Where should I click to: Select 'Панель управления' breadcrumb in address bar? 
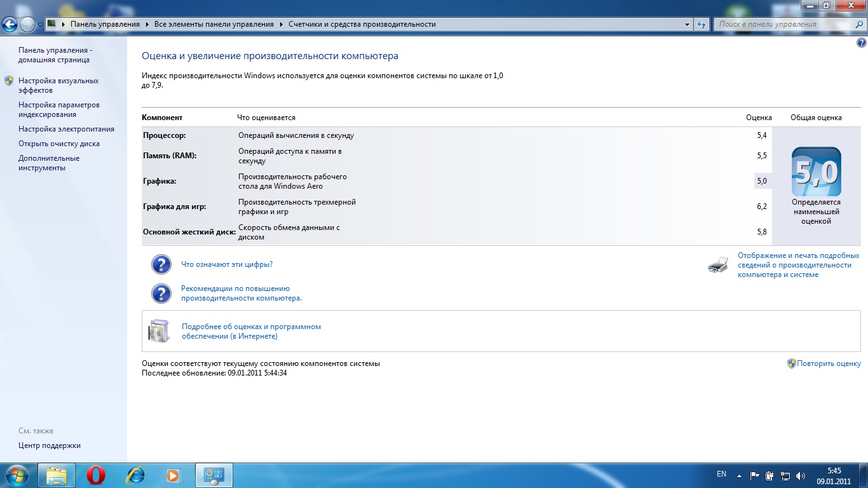105,24
